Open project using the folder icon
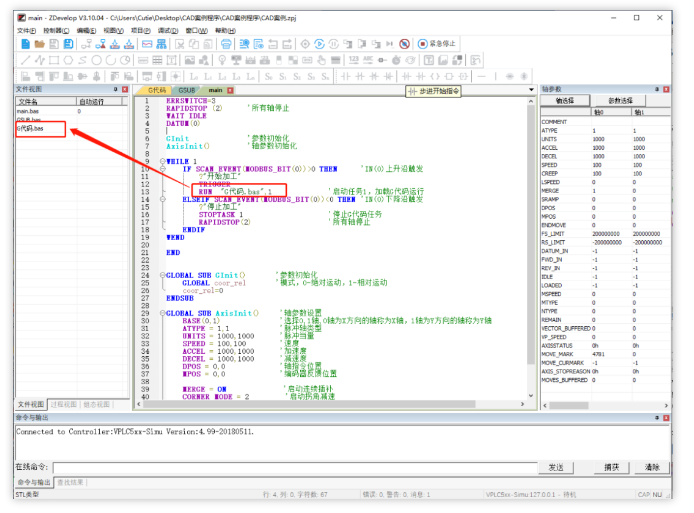This screenshot has height=513, width=694. click(39, 44)
